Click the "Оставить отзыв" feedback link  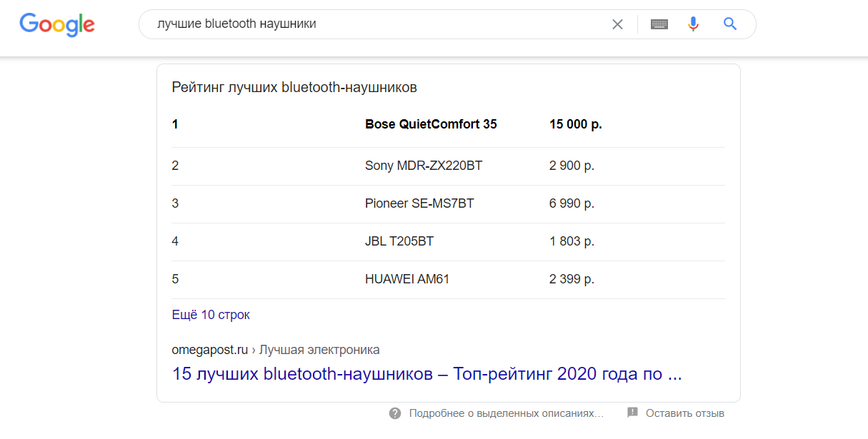(684, 413)
